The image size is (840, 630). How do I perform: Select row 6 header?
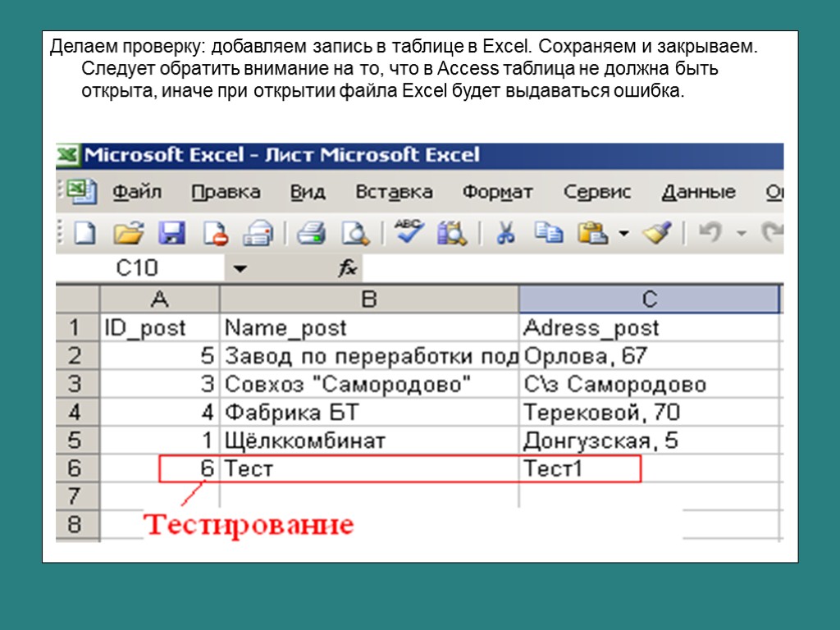pyautogui.click(x=78, y=468)
